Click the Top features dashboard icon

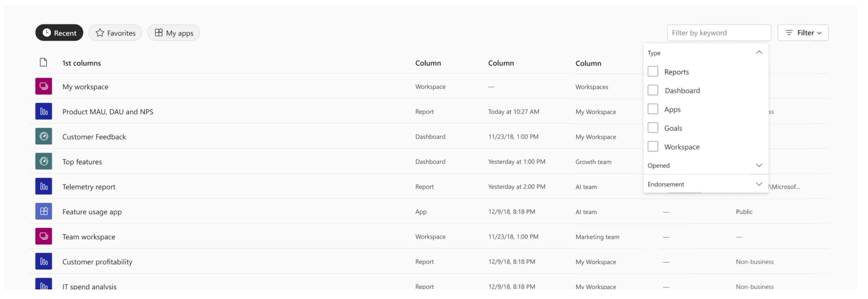[43, 162]
